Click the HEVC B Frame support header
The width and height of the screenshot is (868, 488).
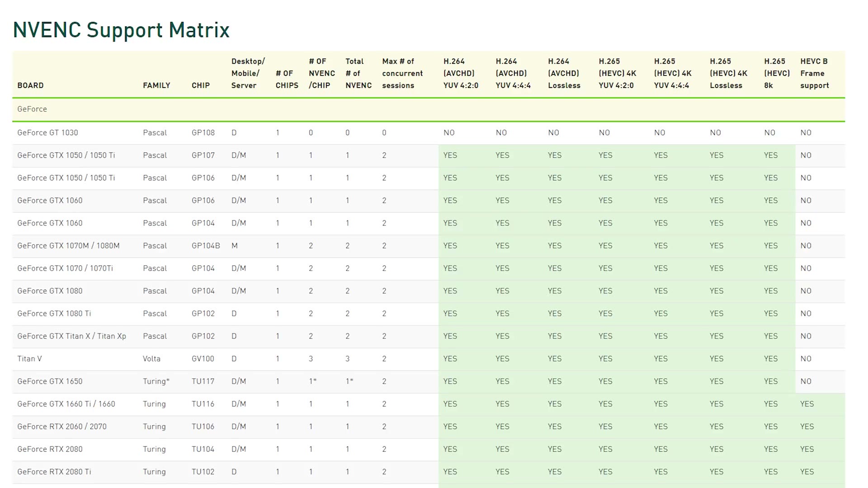pos(814,73)
